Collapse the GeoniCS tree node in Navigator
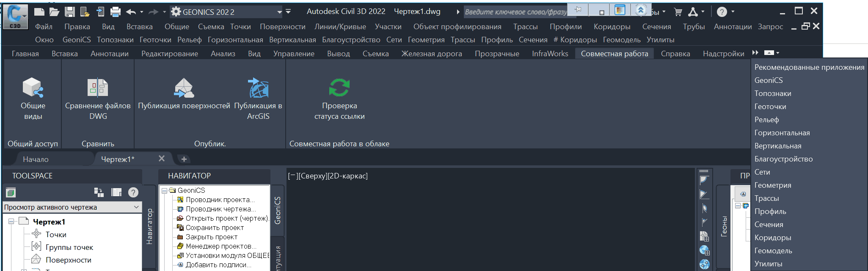This screenshot has height=271, width=868. 164,191
